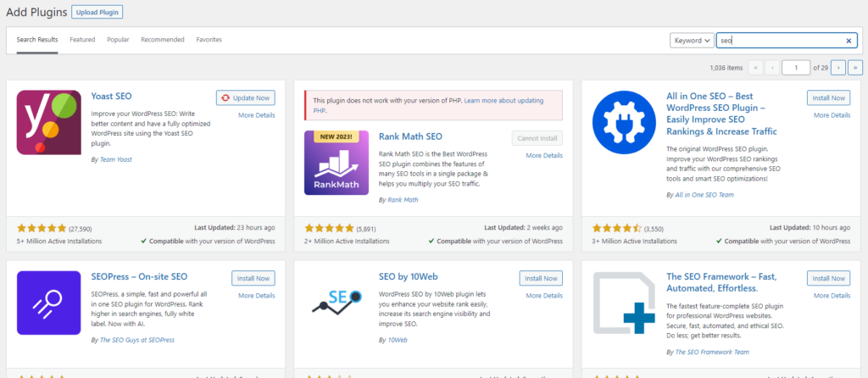Install SEOPress – On-site SEO
The height and width of the screenshot is (378, 868).
tap(253, 278)
